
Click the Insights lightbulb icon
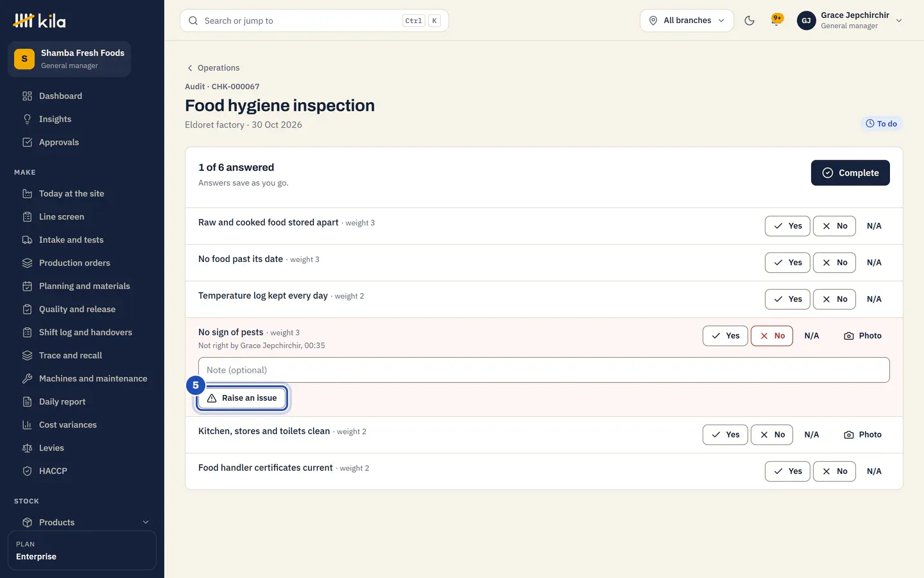click(x=27, y=119)
